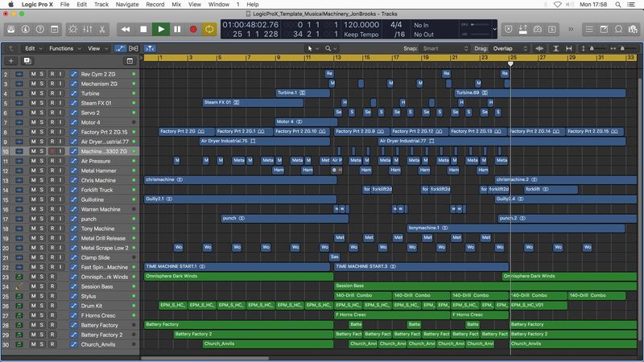Image resolution: width=644 pixels, height=362 pixels.
Task: Open Editors scissors icon
Action: [102, 29]
